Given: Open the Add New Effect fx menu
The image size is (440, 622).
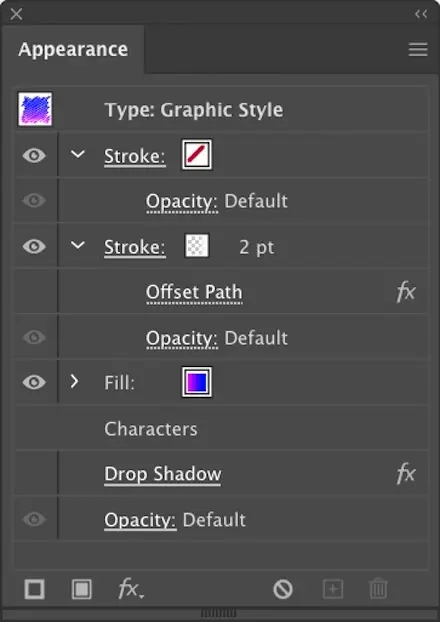Looking at the screenshot, I should [131, 589].
